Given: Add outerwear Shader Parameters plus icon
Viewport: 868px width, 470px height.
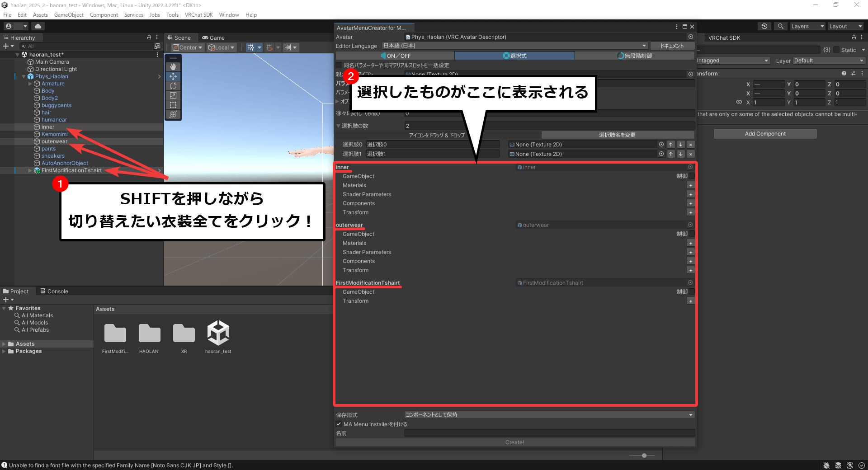Looking at the screenshot, I should coord(690,252).
